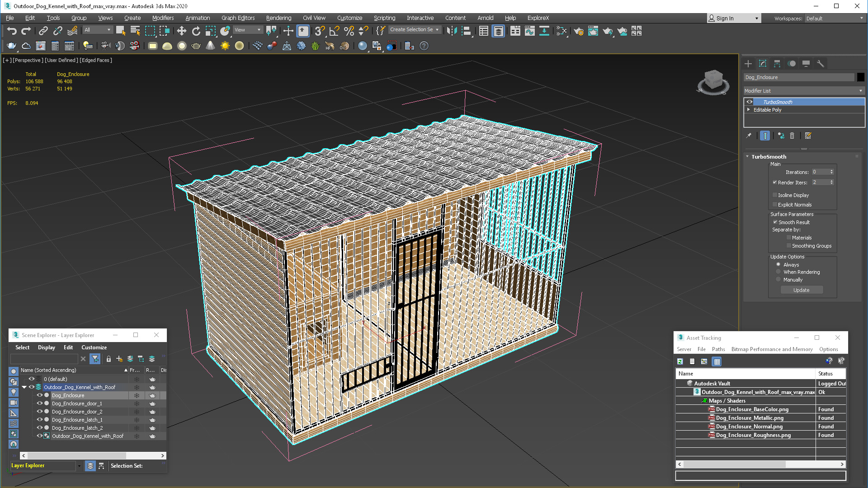Select the When Rendering radio option
868x488 pixels.
pos(778,272)
